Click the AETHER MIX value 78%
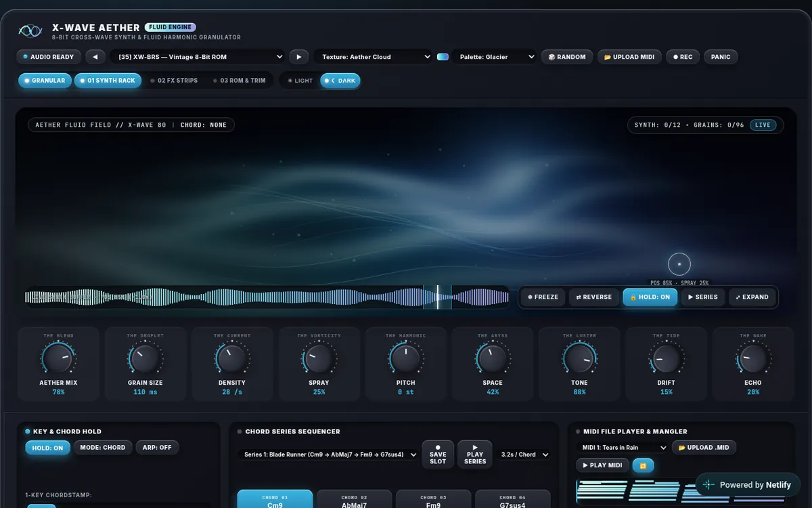 [58, 392]
